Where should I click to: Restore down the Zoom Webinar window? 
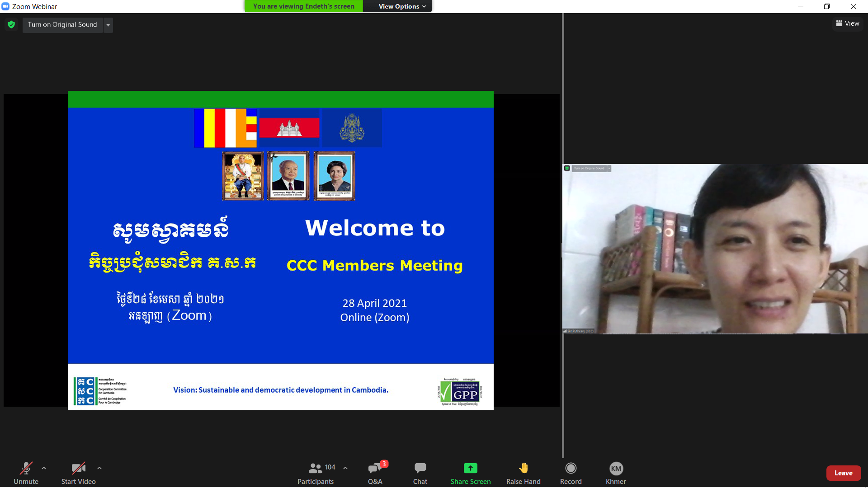coord(827,6)
